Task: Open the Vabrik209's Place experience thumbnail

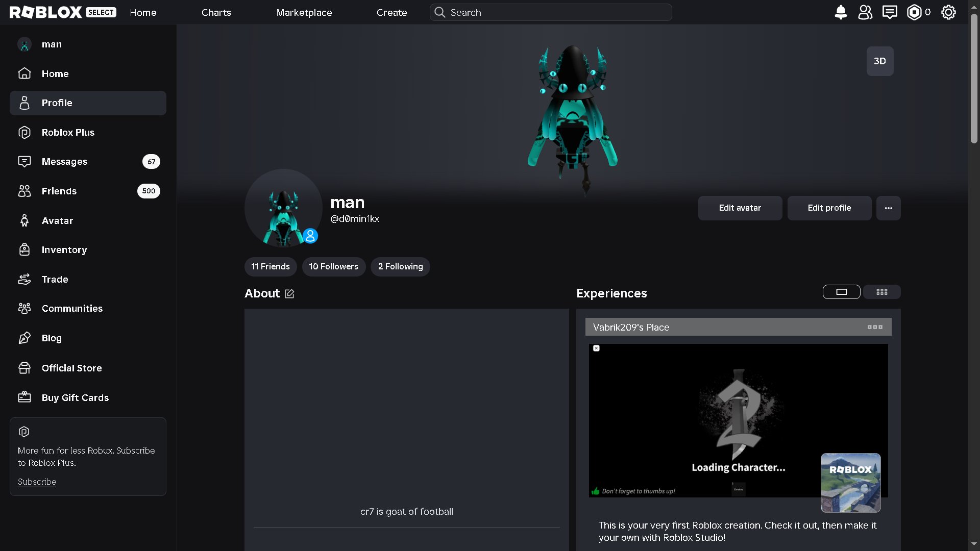Action: [739, 421]
